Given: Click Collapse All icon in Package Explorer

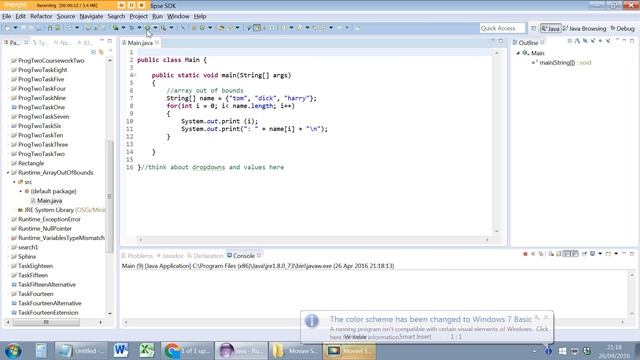Looking at the screenshot, I should click(x=93, y=52).
